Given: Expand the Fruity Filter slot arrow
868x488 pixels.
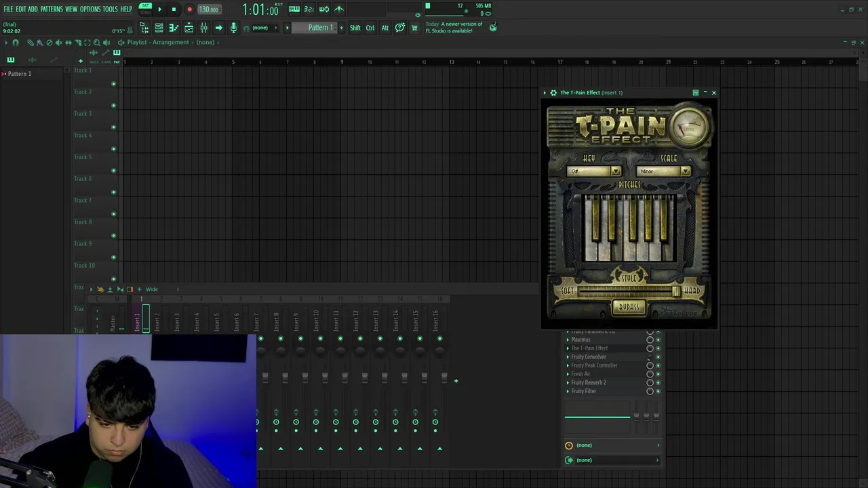Looking at the screenshot, I should 568,391.
